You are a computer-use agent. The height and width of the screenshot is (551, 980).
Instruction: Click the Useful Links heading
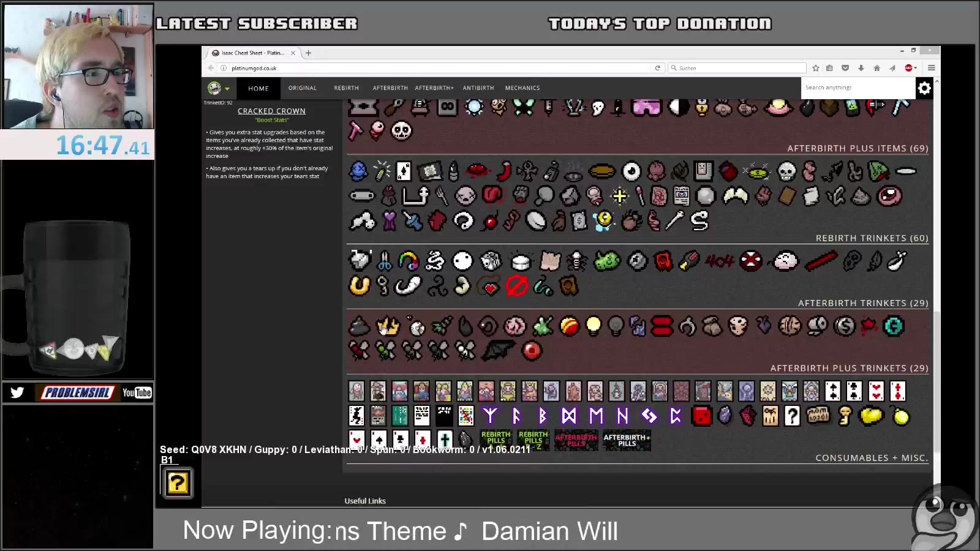pos(365,501)
